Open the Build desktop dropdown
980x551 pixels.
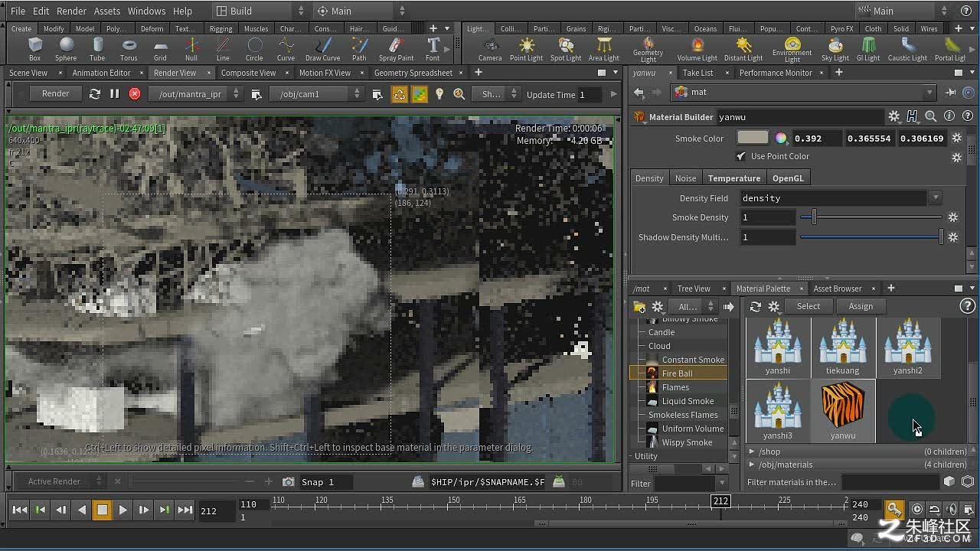coord(260,11)
